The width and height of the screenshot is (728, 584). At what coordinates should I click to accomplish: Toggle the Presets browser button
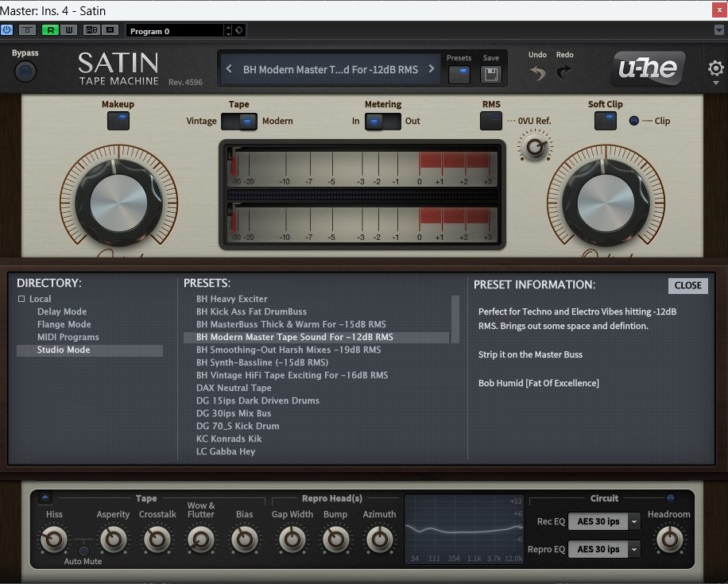459,74
